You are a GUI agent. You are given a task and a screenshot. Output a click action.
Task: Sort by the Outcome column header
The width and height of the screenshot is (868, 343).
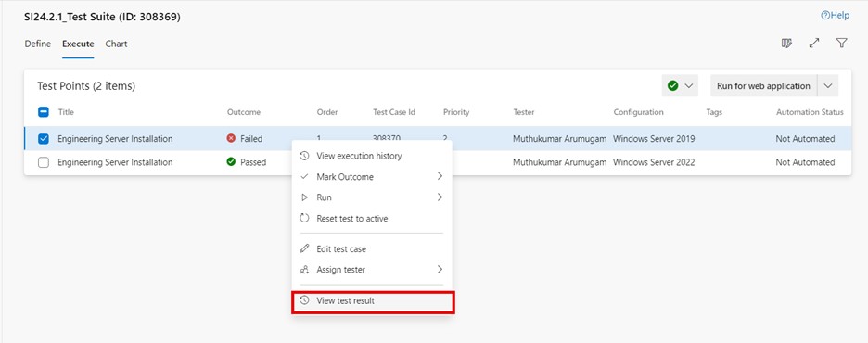pyautogui.click(x=244, y=112)
